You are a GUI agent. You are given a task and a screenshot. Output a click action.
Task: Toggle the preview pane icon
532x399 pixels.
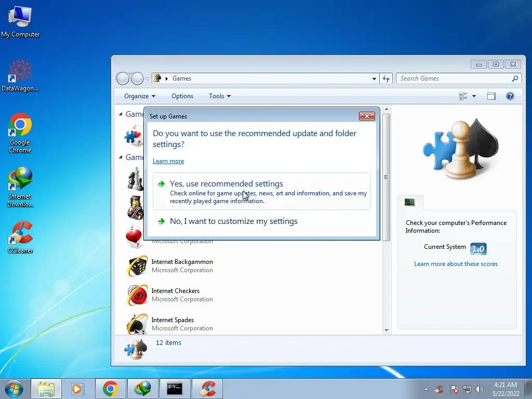[x=491, y=96]
